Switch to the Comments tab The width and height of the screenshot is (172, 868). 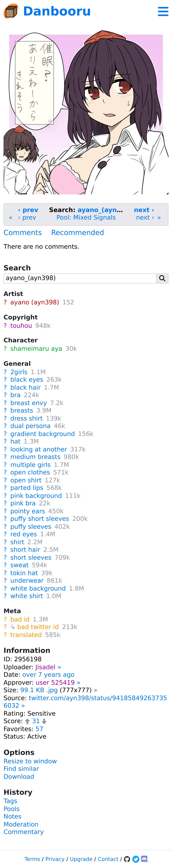(x=22, y=232)
